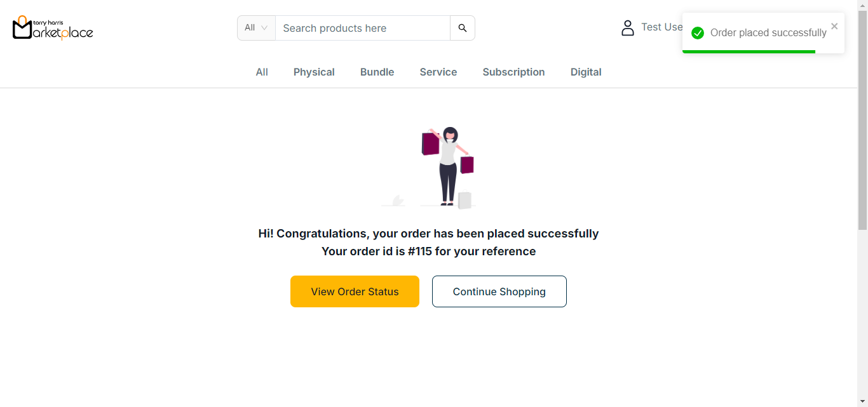
Task: Dismiss the Order placed successfully notification
Action: tap(834, 27)
